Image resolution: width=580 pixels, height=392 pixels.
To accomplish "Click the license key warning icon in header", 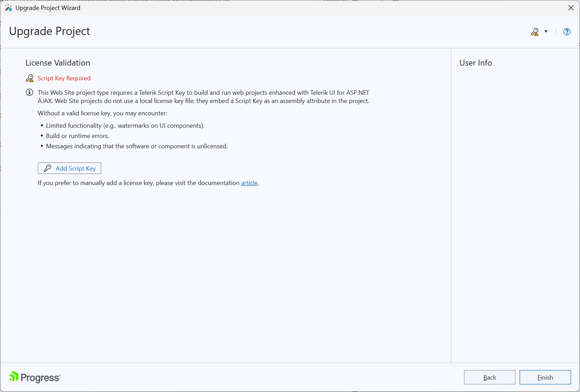I will pyautogui.click(x=535, y=32).
